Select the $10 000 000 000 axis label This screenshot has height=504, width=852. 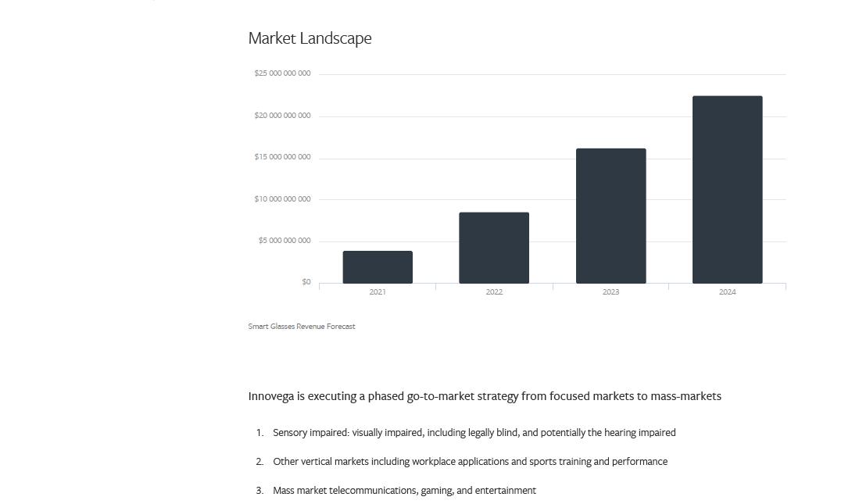282,199
